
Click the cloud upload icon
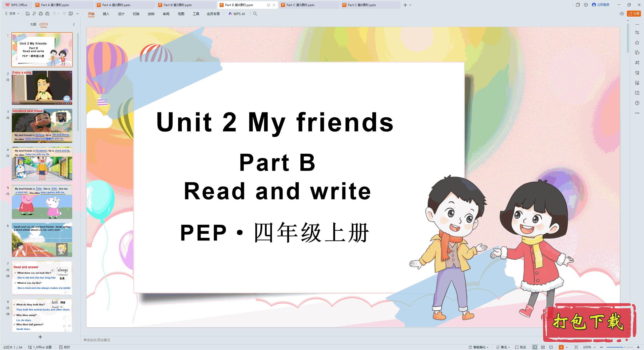(x=622, y=14)
